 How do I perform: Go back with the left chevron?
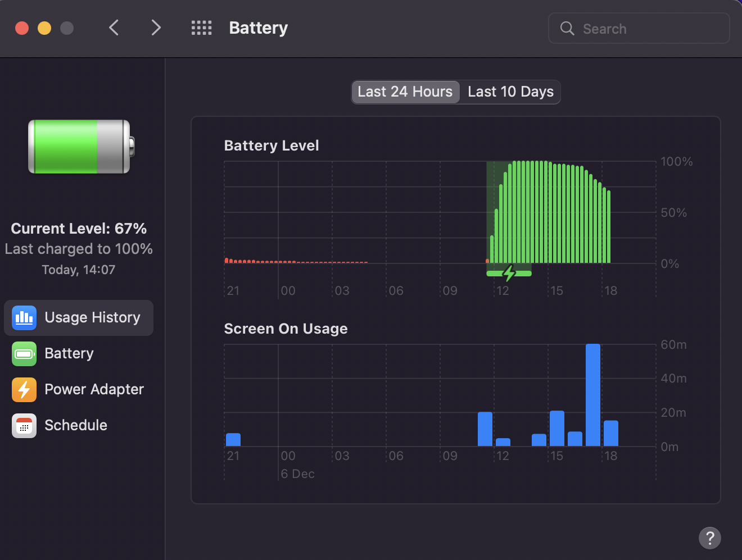[x=114, y=28]
